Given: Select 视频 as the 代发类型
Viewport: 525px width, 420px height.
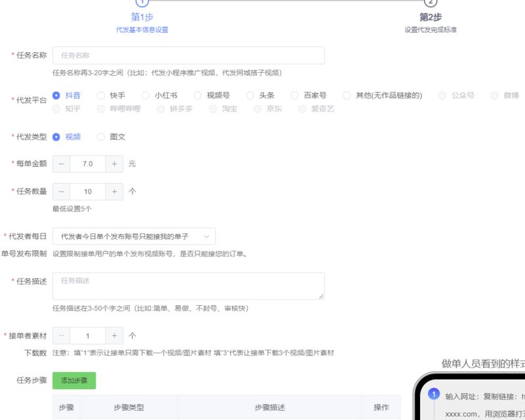Looking at the screenshot, I should pyautogui.click(x=58, y=137).
